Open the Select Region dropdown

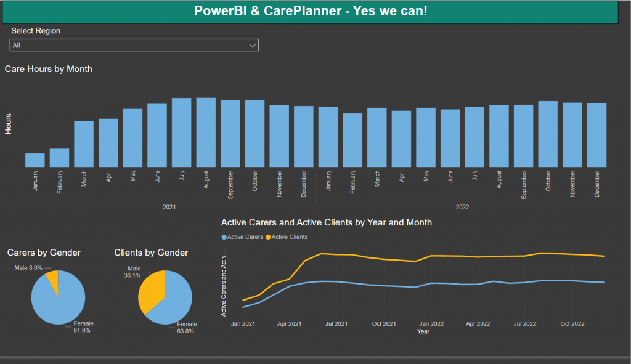pos(134,45)
